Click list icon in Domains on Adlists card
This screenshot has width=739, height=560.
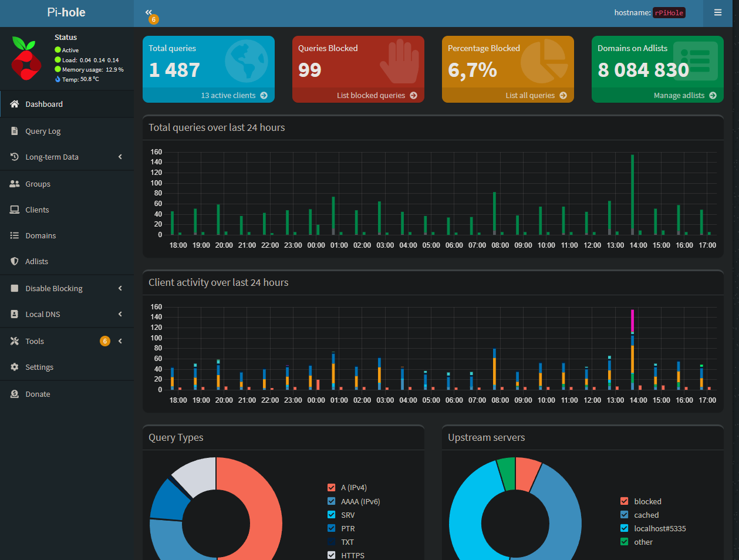696,61
